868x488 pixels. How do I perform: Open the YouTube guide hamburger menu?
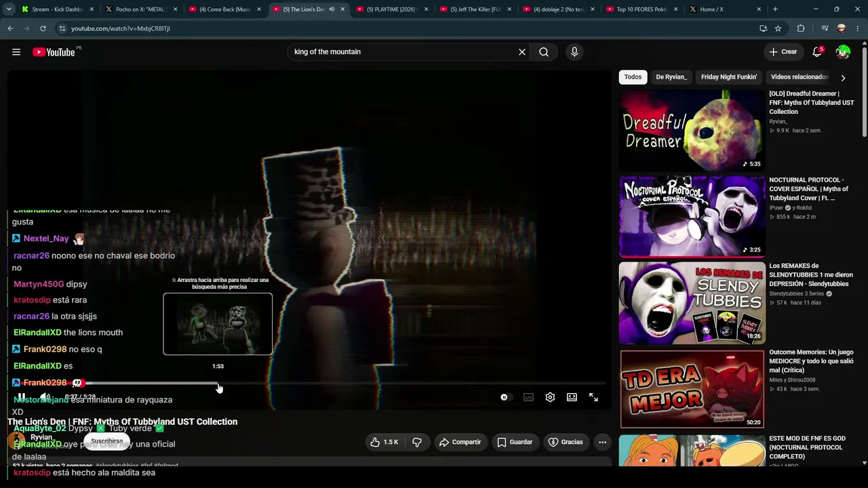pos(16,52)
